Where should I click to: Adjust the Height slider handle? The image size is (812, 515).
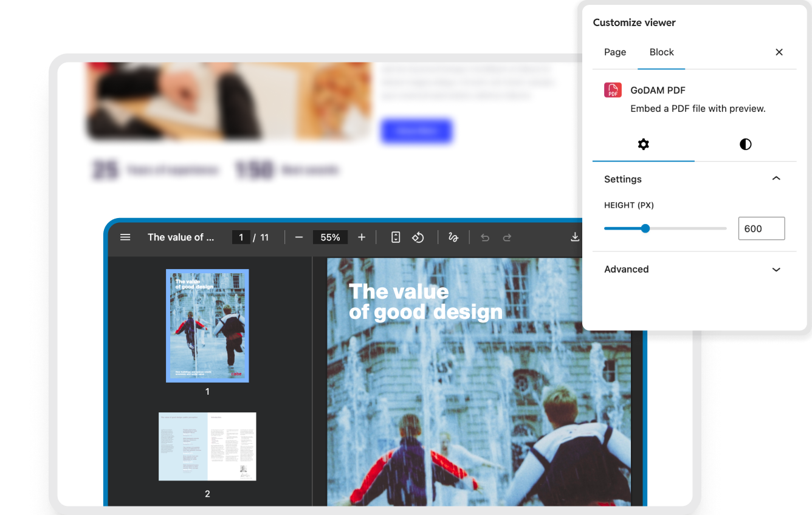point(645,228)
